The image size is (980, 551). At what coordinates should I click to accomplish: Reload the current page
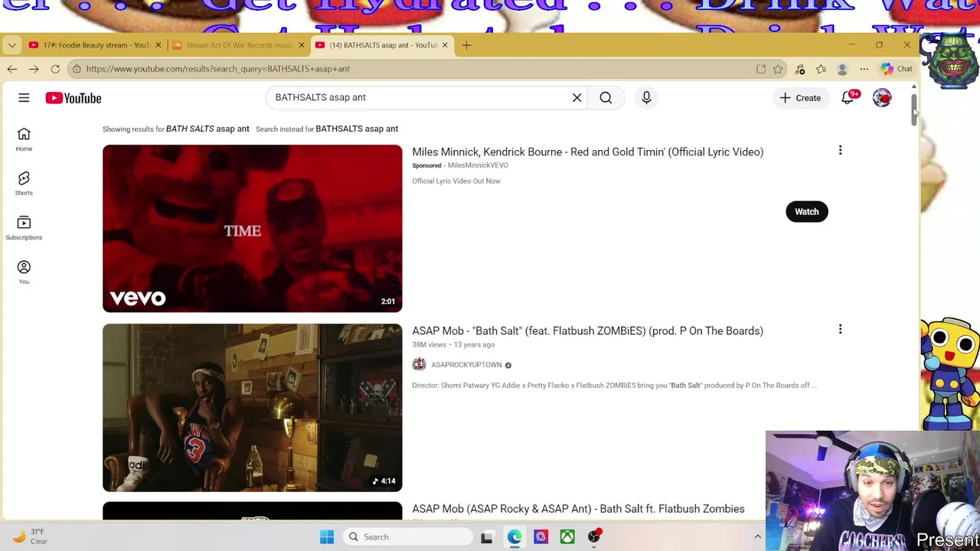click(x=55, y=69)
